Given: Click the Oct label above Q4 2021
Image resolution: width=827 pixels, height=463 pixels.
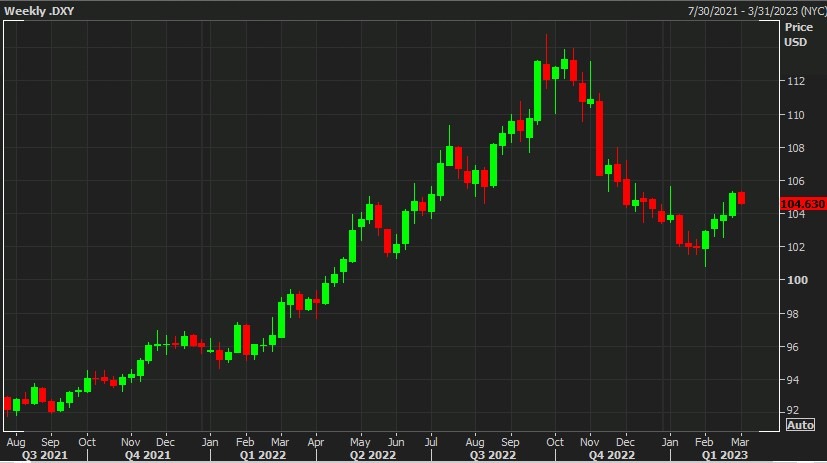Looking at the screenshot, I should (x=87, y=442).
